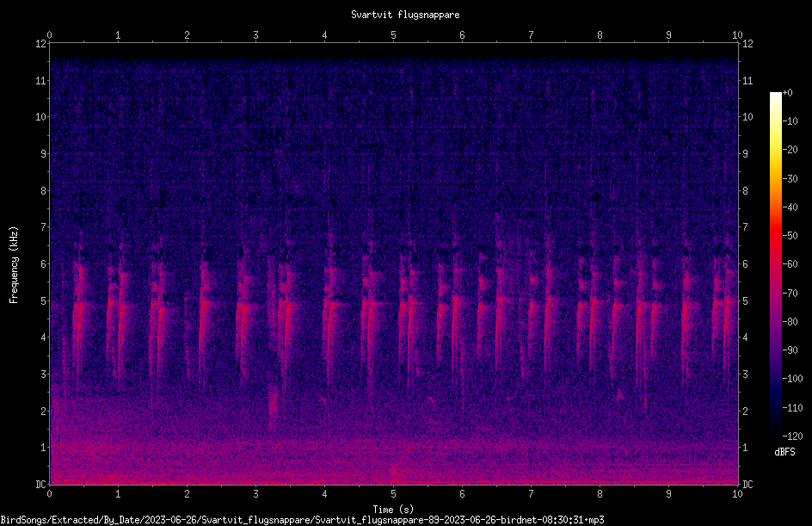Click the '5' tick on the bottom time axis

pos(394,494)
